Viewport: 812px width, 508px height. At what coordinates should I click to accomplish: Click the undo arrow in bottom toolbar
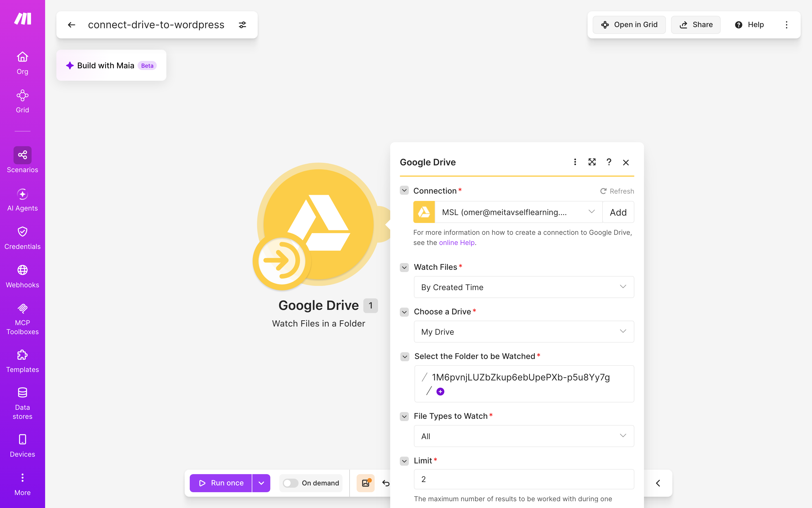click(x=386, y=483)
